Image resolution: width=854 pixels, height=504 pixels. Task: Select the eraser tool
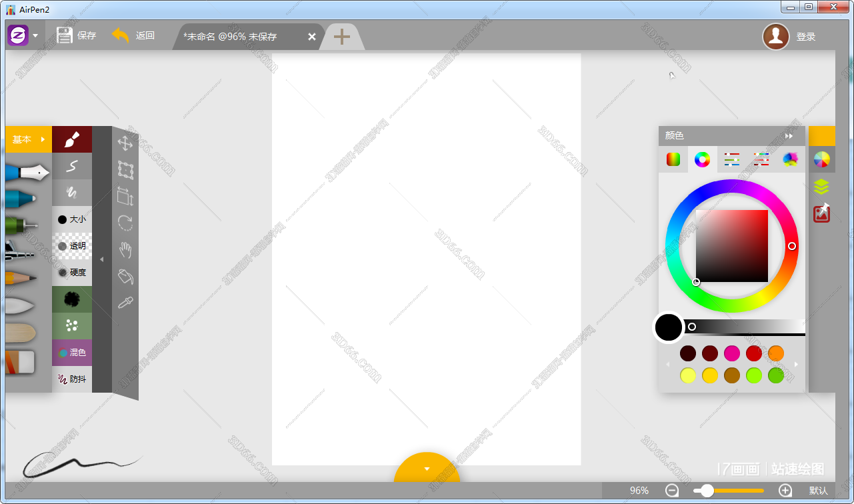click(x=20, y=362)
